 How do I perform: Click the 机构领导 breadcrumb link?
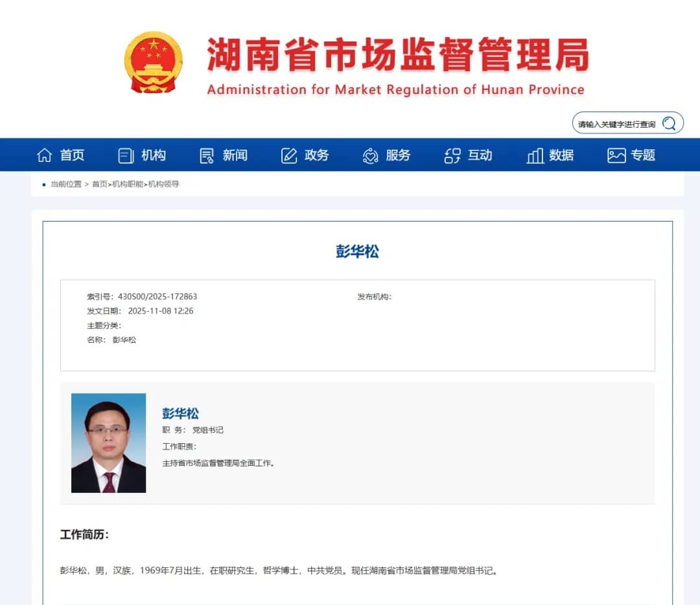tap(162, 184)
